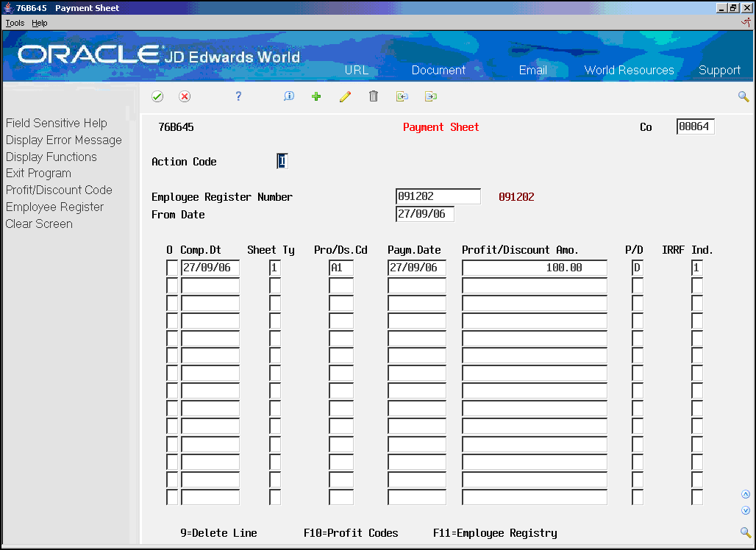Click the Oracle JD Edwards World logo
The image size is (756, 550).
coord(159,55)
